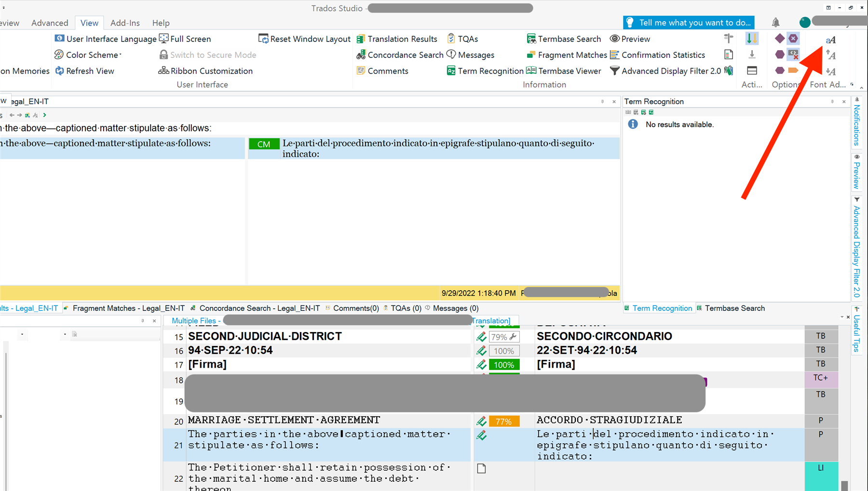The width and height of the screenshot is (868, 491).
Task: Click the teal user account avatar
Action: [804, 22]
